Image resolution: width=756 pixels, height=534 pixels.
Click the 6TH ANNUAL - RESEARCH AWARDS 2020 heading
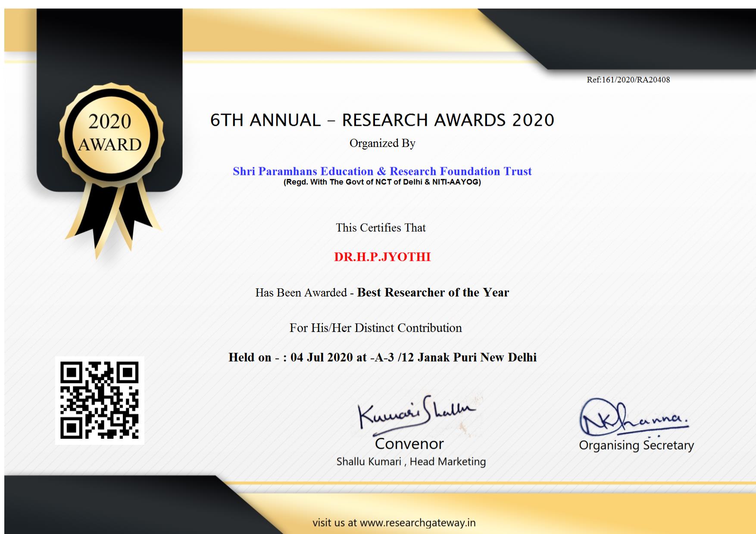(382, 120)
